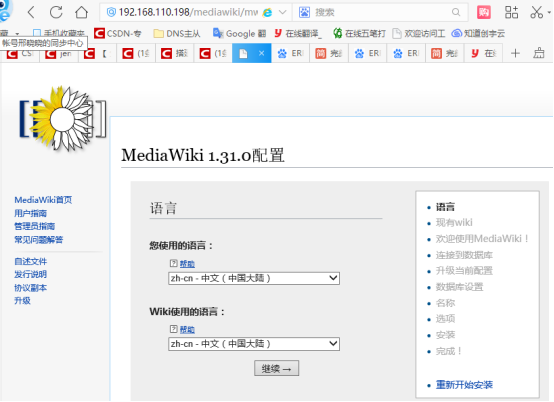The width and height of the screenshot is (554, 402).
Task: Click 完成！ step text
Action: click(449, 351)
